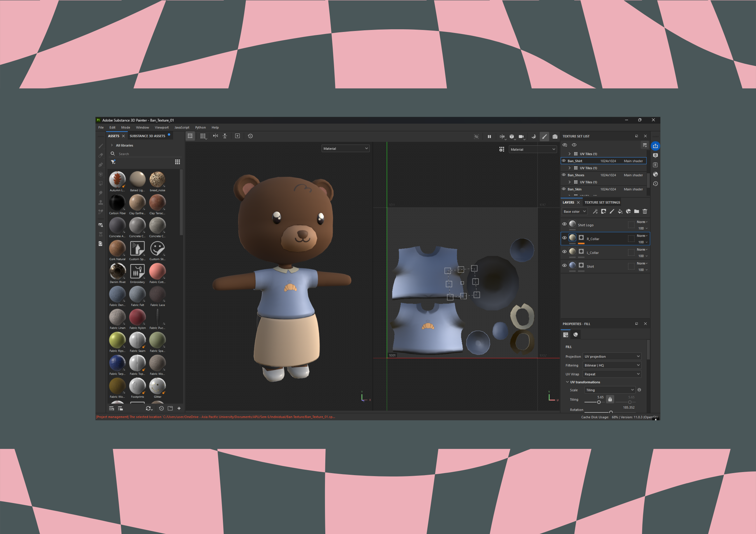Click the blue export share icon
This screenshot has width=756, height=534.
[x=655, y=146]
